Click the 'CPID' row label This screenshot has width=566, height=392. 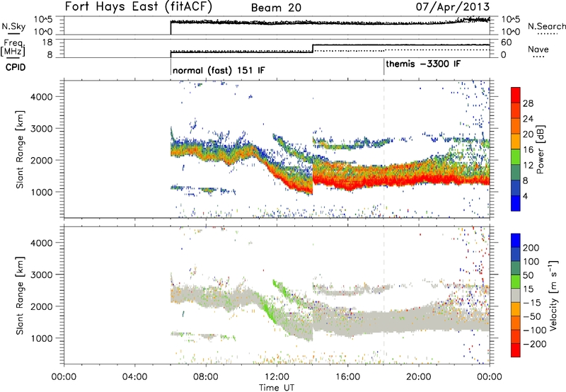[16, 67]
